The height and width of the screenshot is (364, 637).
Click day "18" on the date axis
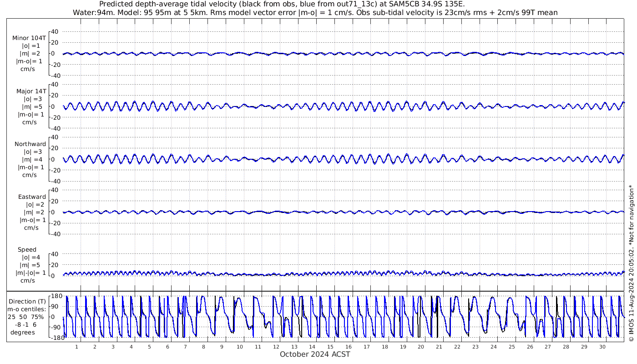[x=385, y=347]
